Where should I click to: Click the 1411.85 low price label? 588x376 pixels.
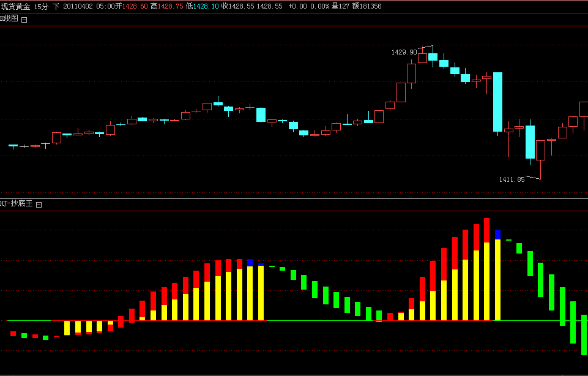click(x=512, y=179)
